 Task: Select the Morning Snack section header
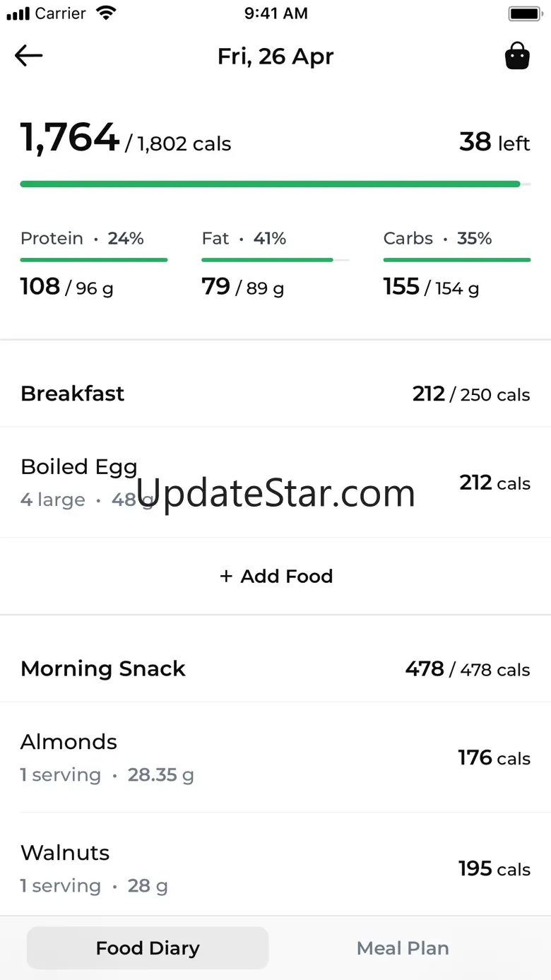[275, 668]
